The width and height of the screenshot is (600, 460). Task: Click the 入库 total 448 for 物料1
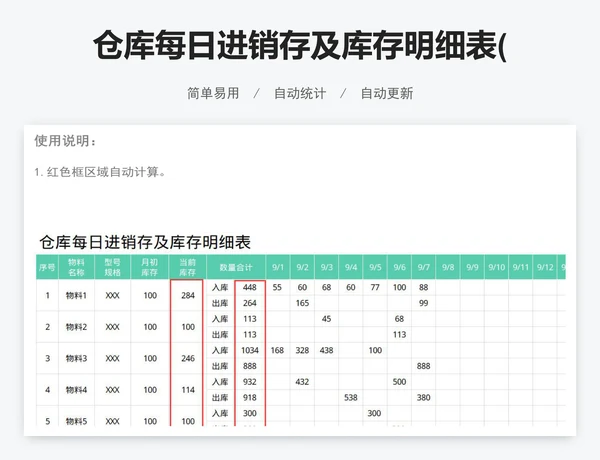[x=249, y=287]
